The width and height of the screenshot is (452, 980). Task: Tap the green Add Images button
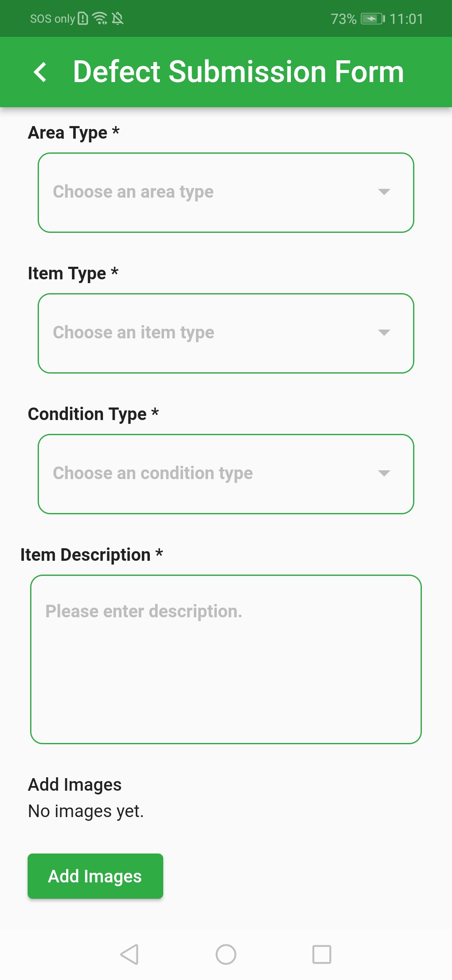95,876
